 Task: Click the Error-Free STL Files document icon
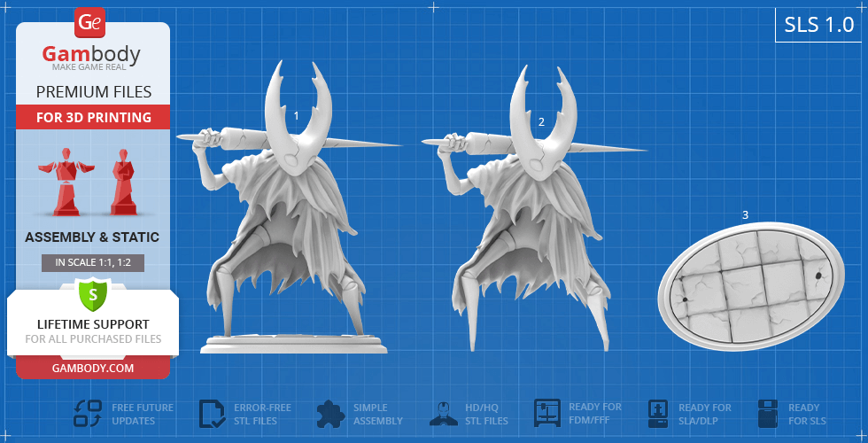tap(213, 414)
